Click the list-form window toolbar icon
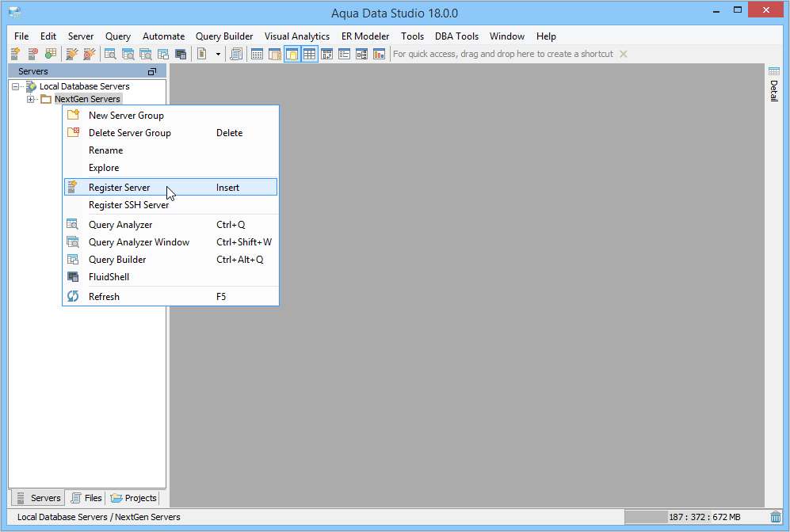The width and height of the screenshot is (790, 532). [x=344, y=54]
